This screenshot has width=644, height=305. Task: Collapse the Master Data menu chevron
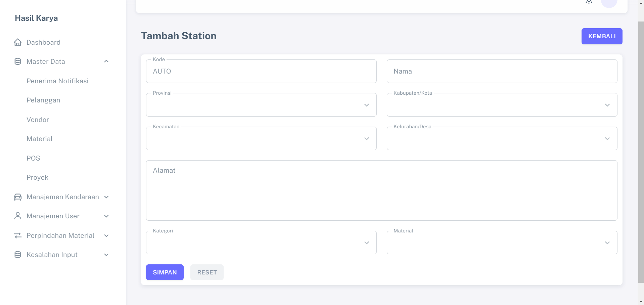coord(106,61)
